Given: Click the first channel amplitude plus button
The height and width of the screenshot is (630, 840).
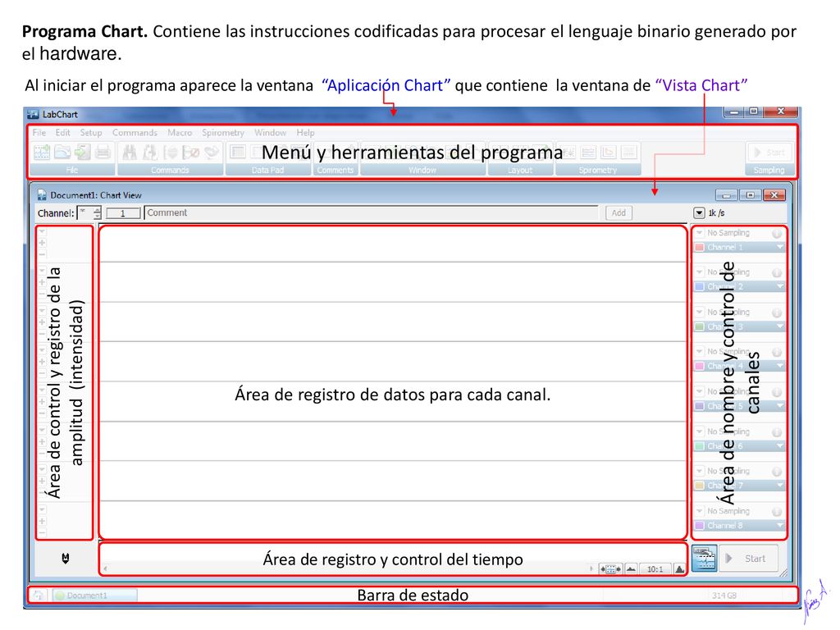Looking at the screenshot, I should tap(43, 243).
